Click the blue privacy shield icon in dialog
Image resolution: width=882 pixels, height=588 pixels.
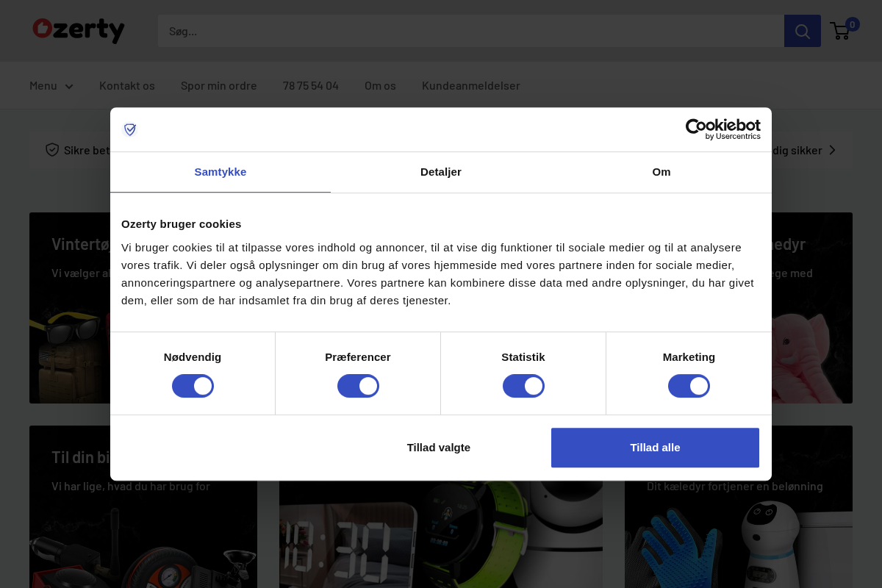[129, 129]
